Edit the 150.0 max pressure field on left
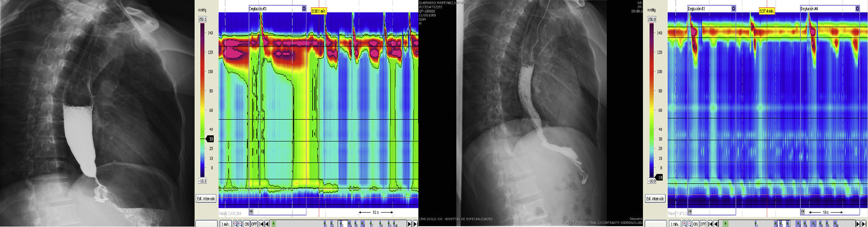 [x=202, y=20]
